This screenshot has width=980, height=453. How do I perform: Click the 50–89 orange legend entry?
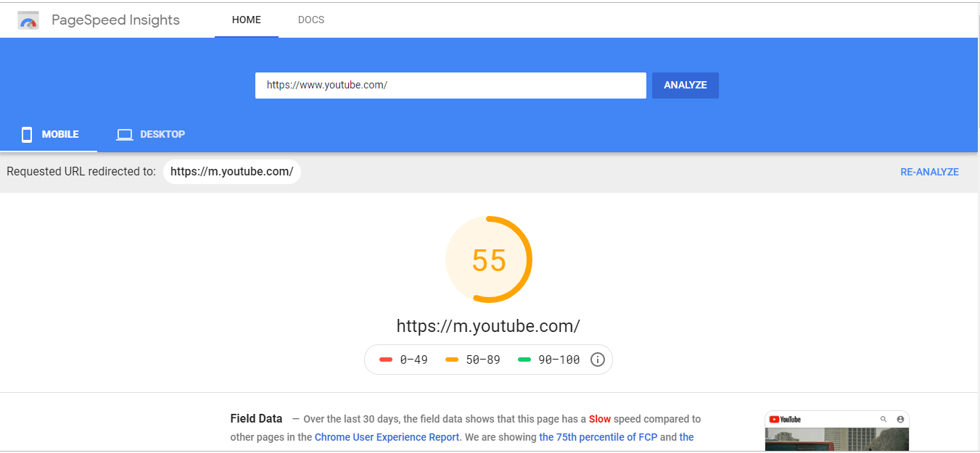tap(473, 360)
